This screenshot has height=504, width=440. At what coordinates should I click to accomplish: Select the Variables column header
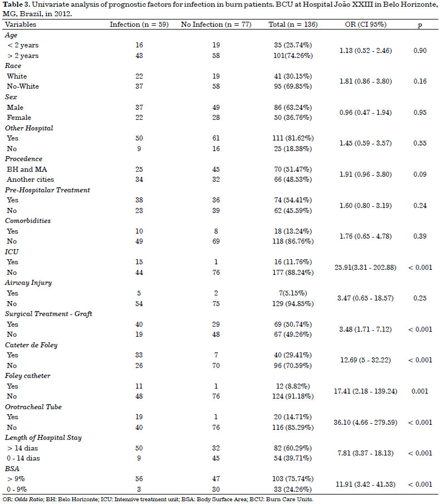click(21, 25)
